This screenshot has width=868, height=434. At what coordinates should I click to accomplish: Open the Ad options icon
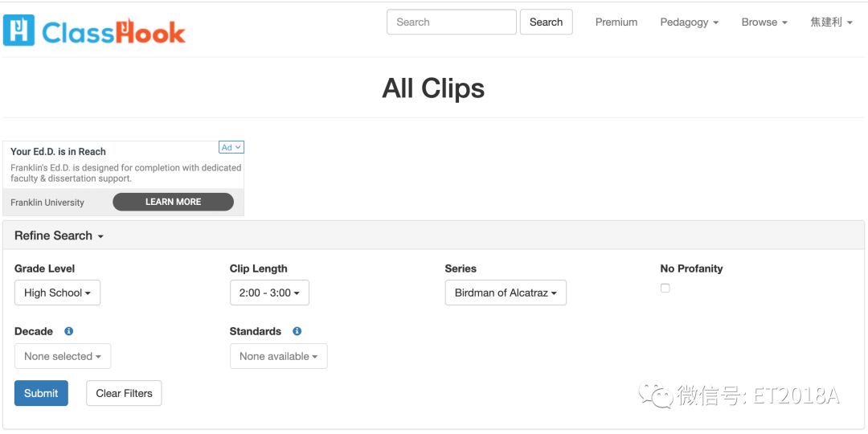231,147
